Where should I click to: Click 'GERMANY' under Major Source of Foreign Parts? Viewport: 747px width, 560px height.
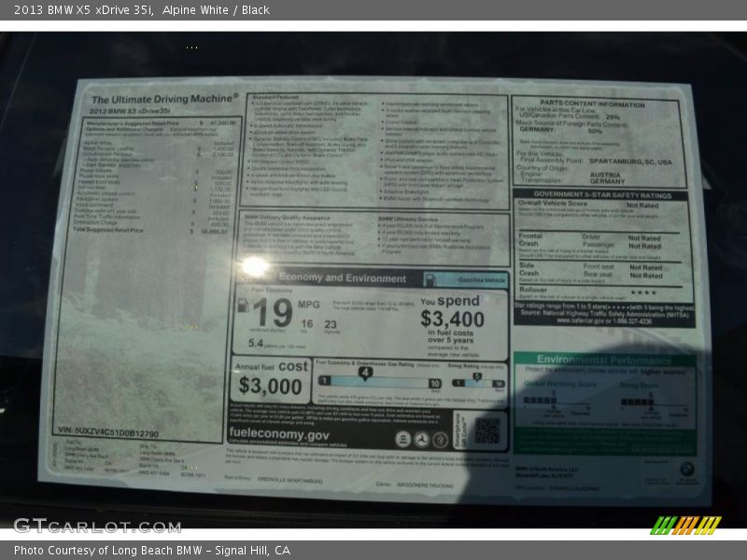pyautogui.click(x=536, y=130)
